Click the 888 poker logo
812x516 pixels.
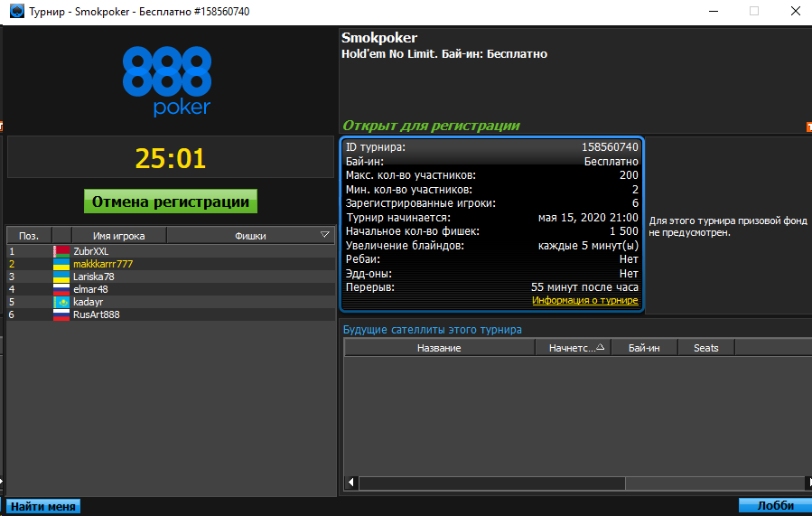pyautogui.click(x=167, y=80)
